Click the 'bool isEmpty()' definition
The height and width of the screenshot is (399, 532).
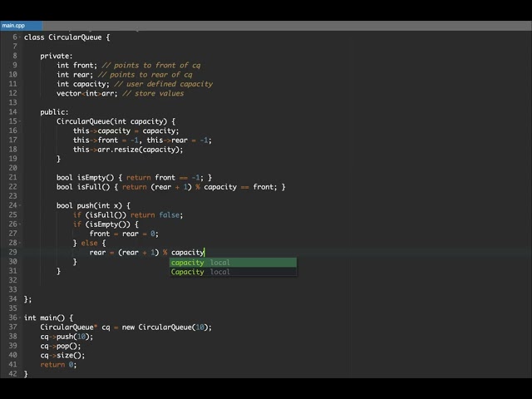134,177
